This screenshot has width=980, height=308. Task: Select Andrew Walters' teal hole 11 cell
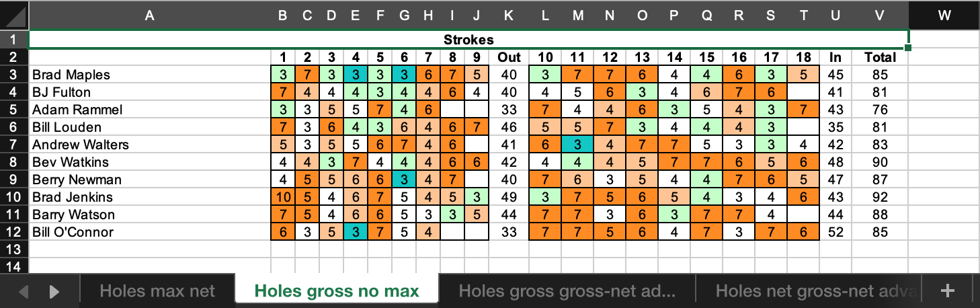point(577,145)
